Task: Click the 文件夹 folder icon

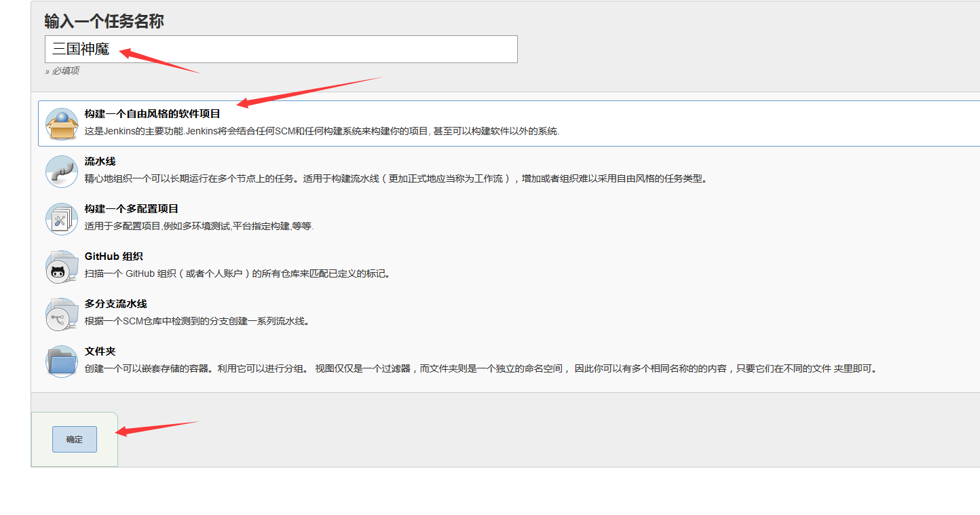Action: (62, 361)
